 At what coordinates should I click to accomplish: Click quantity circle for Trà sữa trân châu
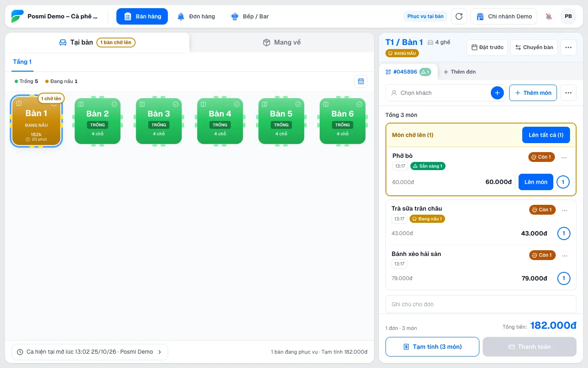pos(564,233)
